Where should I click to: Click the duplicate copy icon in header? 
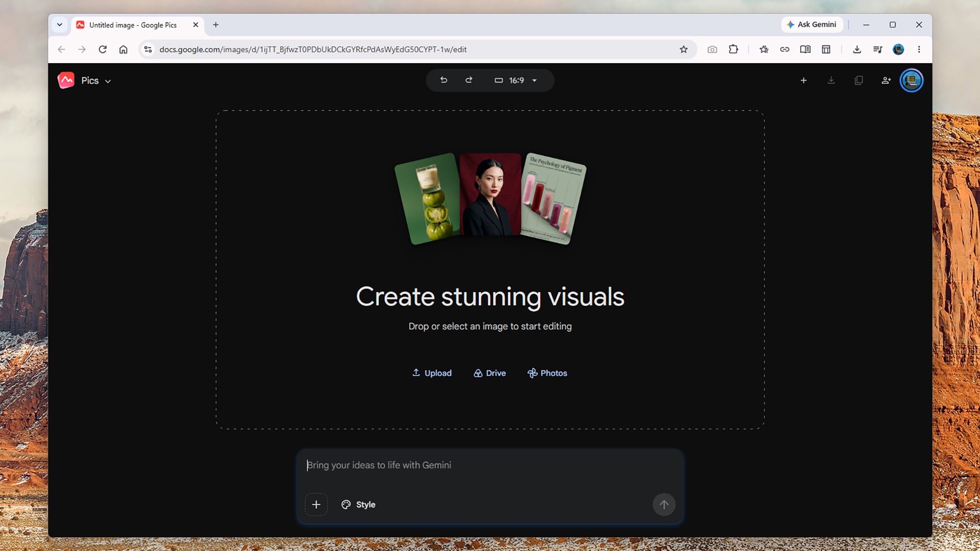(858, 80)
